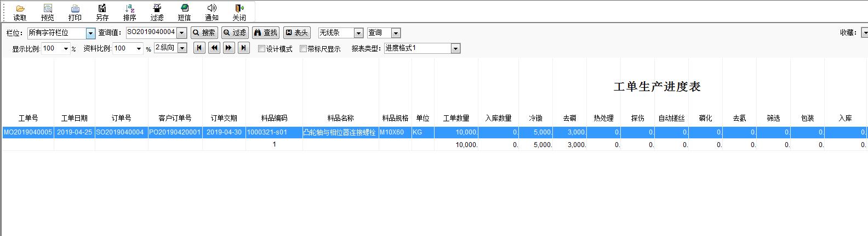Click the 料品规格 column header
The image size is (868, 236).
click(395, 118)
